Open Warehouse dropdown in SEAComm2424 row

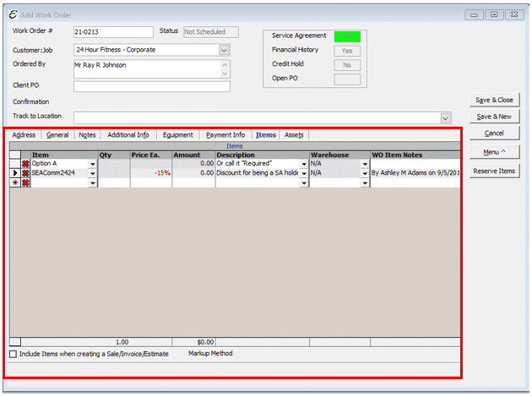pyautogui.click(x=365, y=173)
